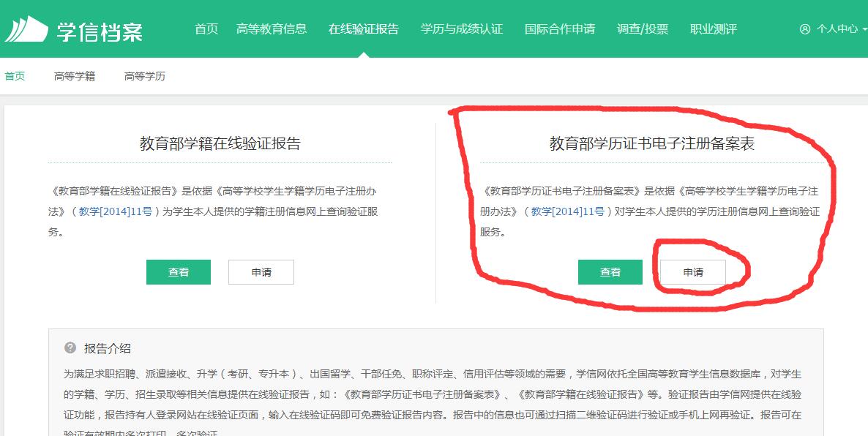This screenshot has width=868, height=436.
Task: Click the user avatar icon beside 个人中心
Action: 805,29
